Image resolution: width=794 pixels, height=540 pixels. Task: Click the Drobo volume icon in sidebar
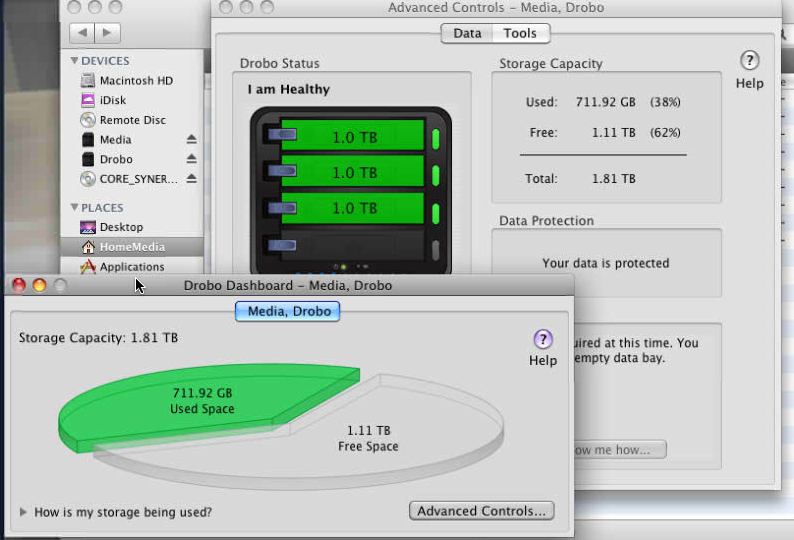[x=88, y=159]
